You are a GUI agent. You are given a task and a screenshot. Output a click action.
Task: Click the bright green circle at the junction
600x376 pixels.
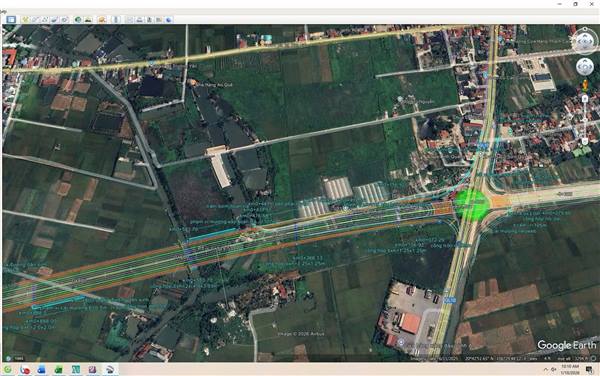click(x=472, y=204)
